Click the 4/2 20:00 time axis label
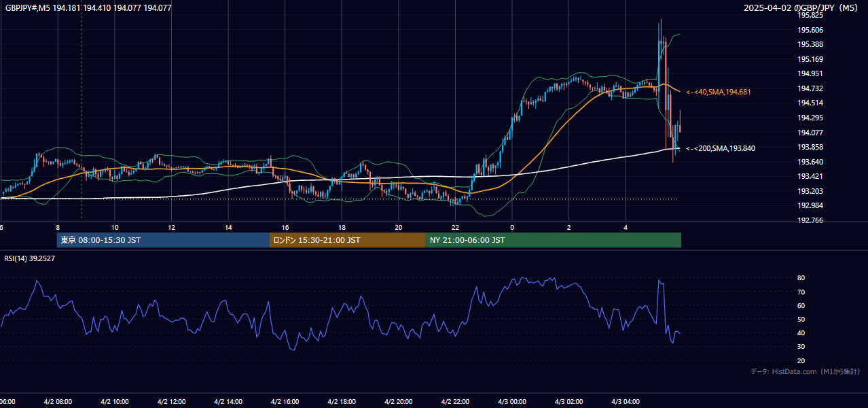 pyautogui.click(x=398, y=402)
